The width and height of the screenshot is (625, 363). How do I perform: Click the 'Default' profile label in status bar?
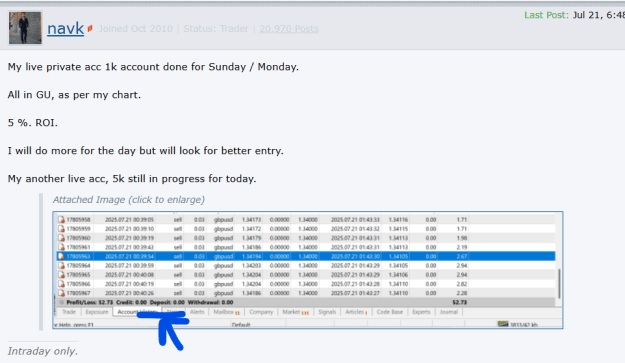pos(241,325)
